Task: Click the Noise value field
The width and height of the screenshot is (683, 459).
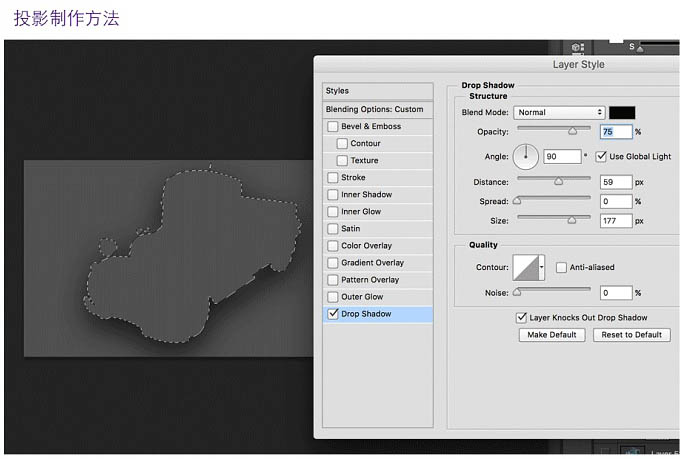Action: click(x=616, y=293)
